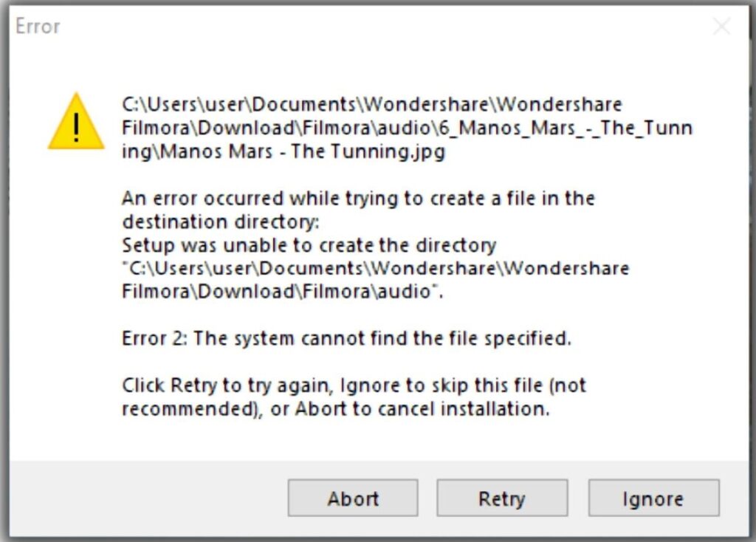Click "recommended), or Abort to cancel installation." line
The width and height of the screenshot is (756, 542).
coord(335,408)
